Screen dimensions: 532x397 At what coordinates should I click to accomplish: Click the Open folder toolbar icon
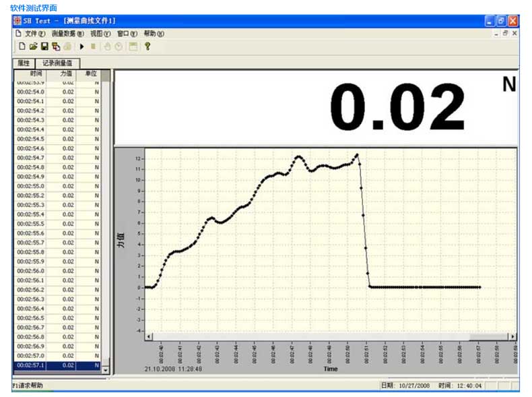(x=33, y=47)
